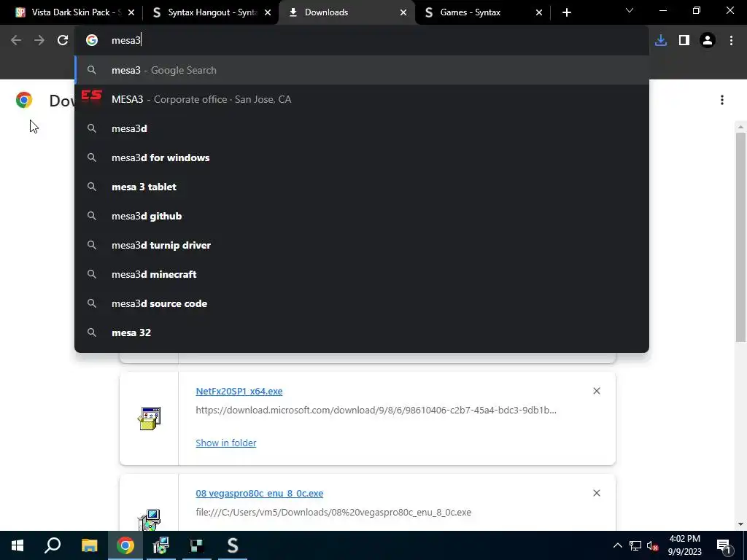Toggle the side panel icon

[684, 41]
